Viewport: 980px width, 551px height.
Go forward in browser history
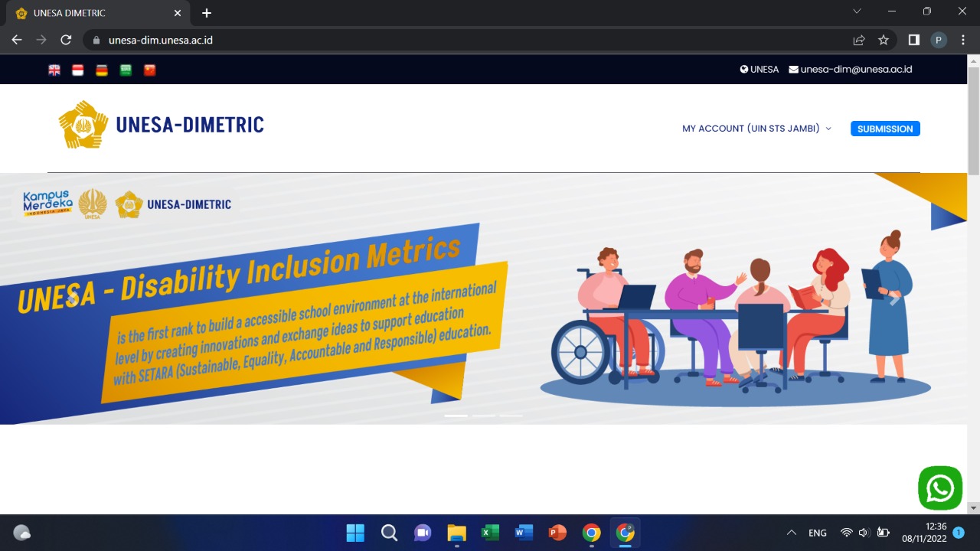[x=41, y=40]
